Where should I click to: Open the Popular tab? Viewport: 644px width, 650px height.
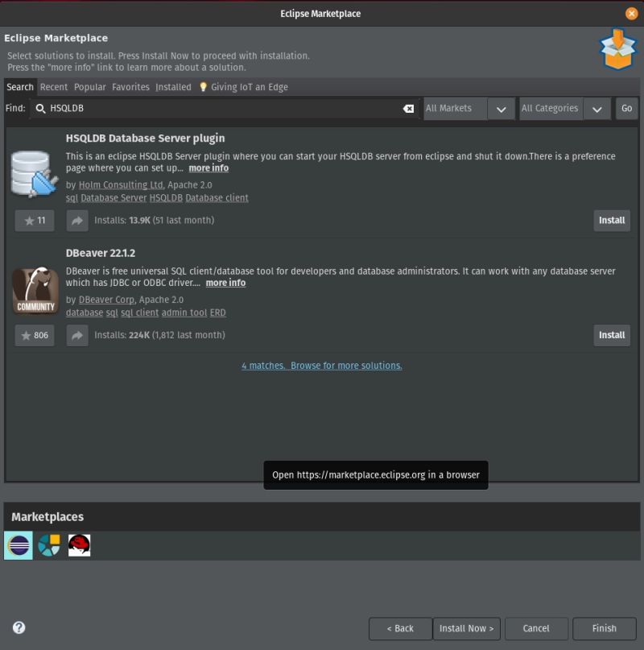(90, 87)
